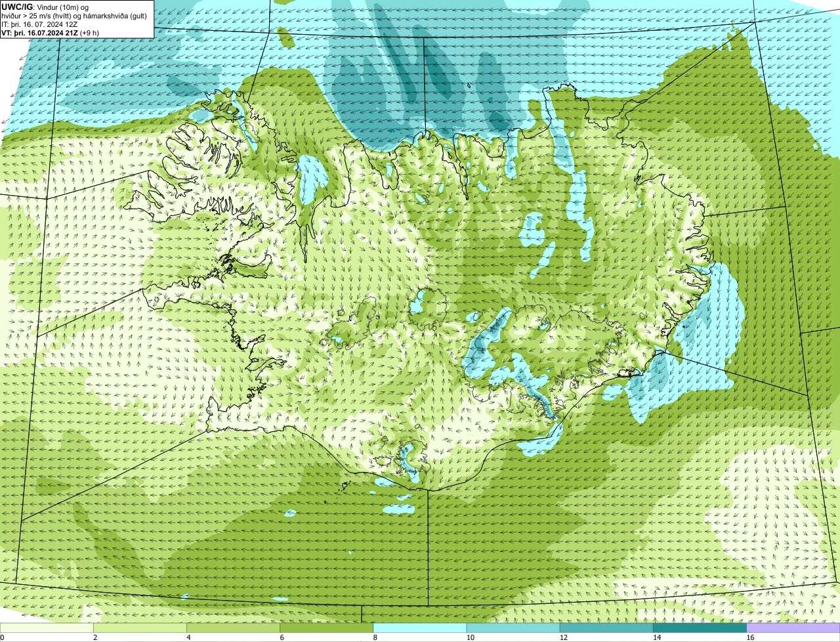
Task: Click the legend tick label '2'
Action: [x=95, y=637]
